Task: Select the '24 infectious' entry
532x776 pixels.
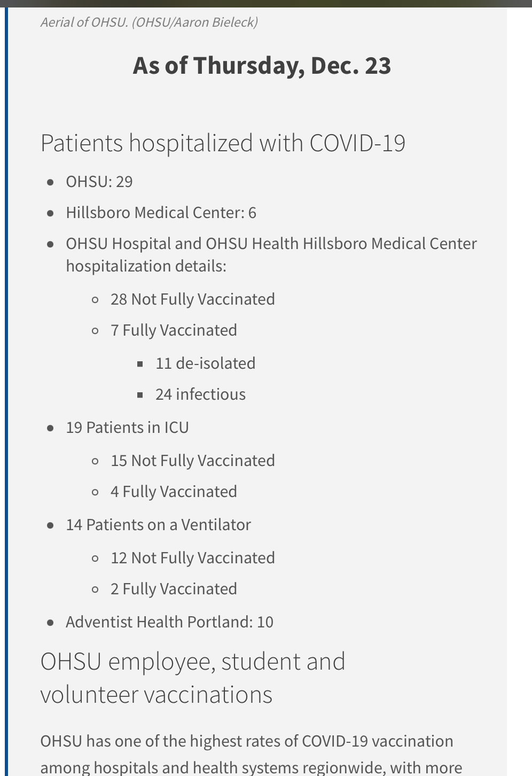Action: [x=200, y=394]
